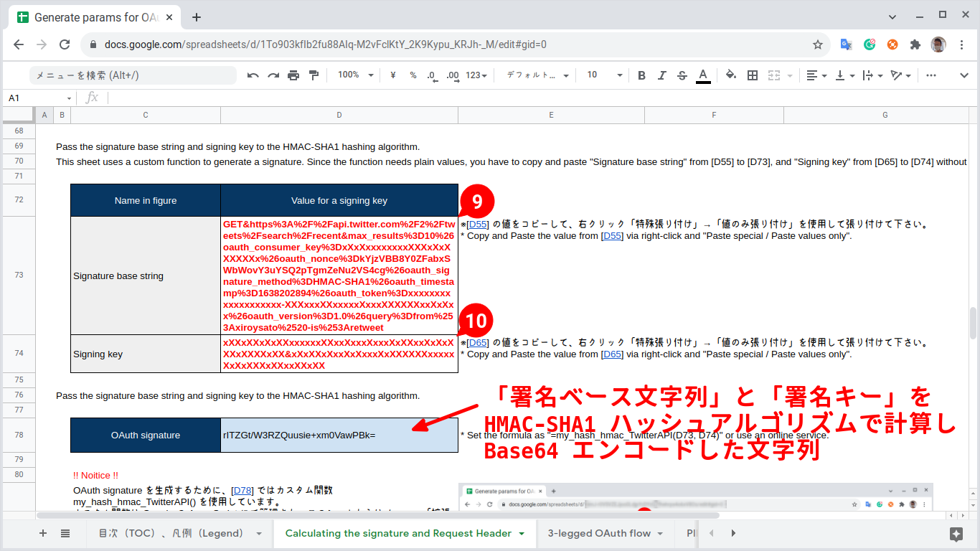The image size is (980, 551).
Task: Select the Functions (fx) icon
Action: point(92,96)
